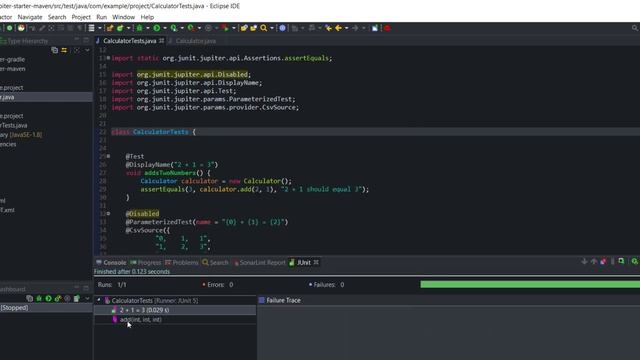This screenshot has width=640, height=360.
Task: Click the JUnit Previous Failure up arrow
Action: (594, 261)
